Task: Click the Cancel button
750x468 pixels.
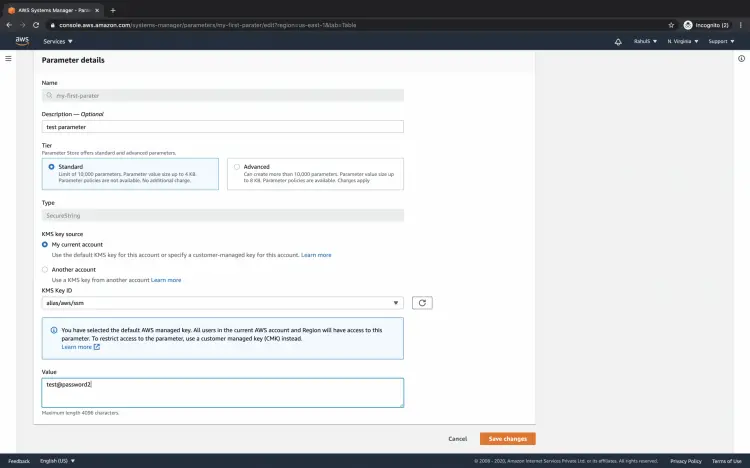Action: coord(457,439)
